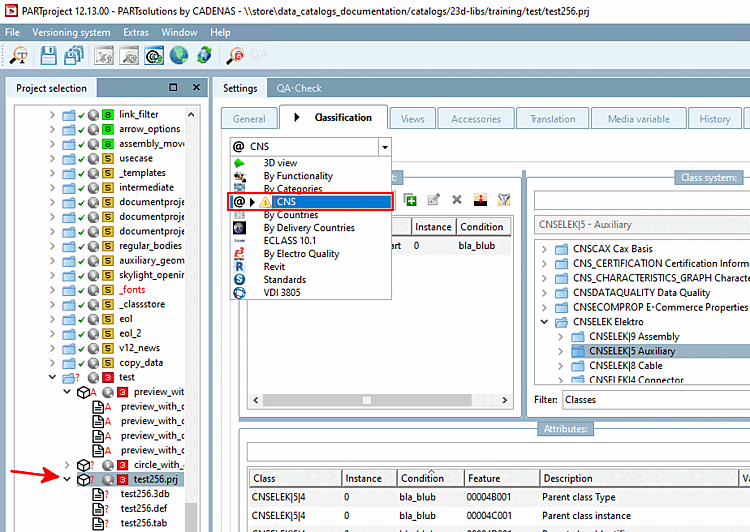
Task: Click the globe refresh arrows icon
Action: 204,55
